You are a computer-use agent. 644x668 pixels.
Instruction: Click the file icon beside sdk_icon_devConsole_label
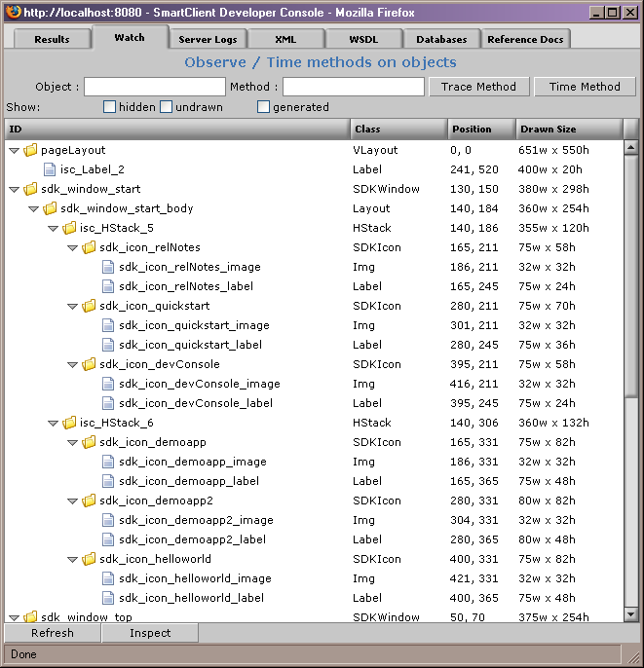coord(108,403)
